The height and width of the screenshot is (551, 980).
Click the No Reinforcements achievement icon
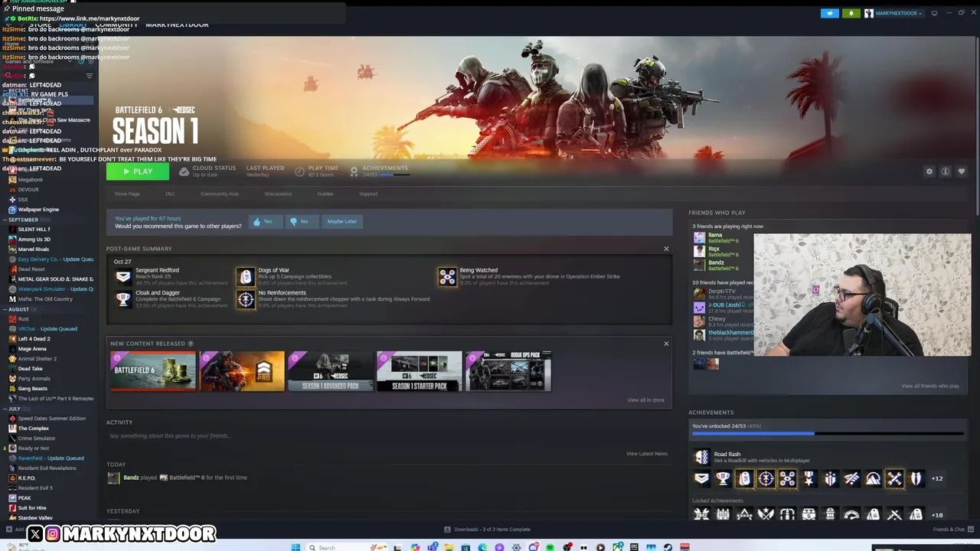245,299
